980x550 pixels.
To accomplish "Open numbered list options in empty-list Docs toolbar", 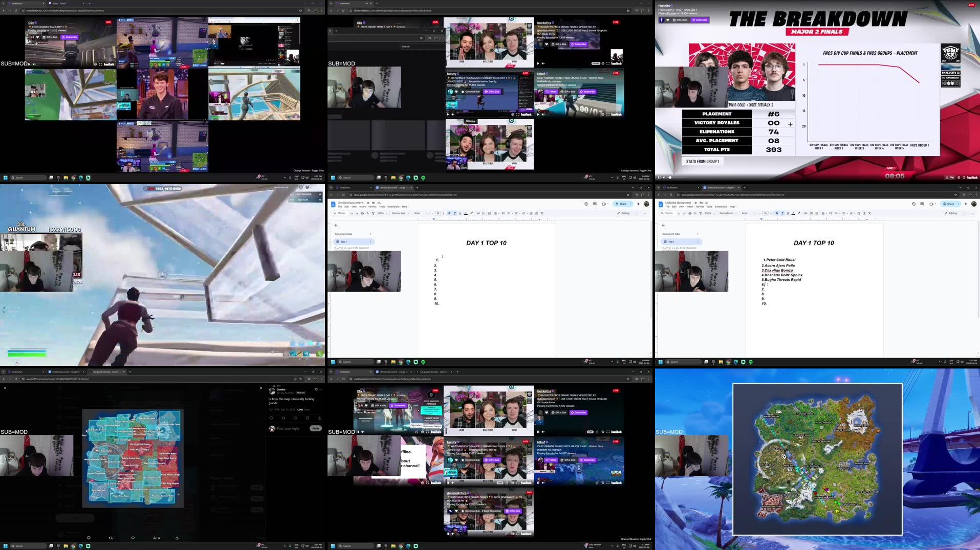I will pyautogui.click(x=525, y=213).
